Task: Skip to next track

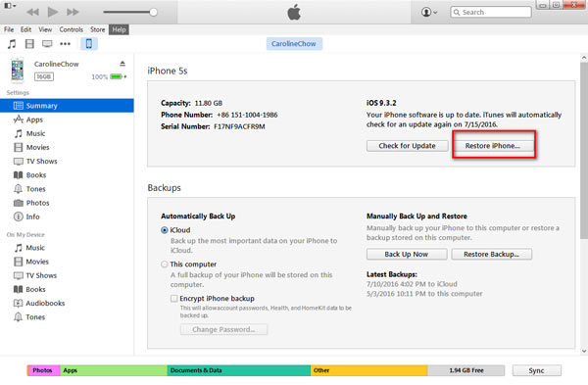Action: pyautogui.click(x=73, y=12)
